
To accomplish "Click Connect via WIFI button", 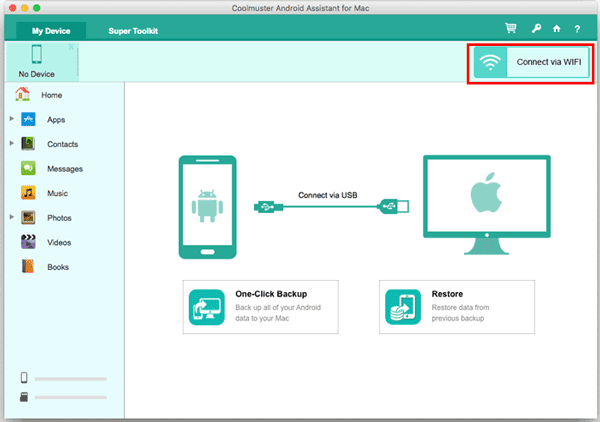I will click(531, 62).
